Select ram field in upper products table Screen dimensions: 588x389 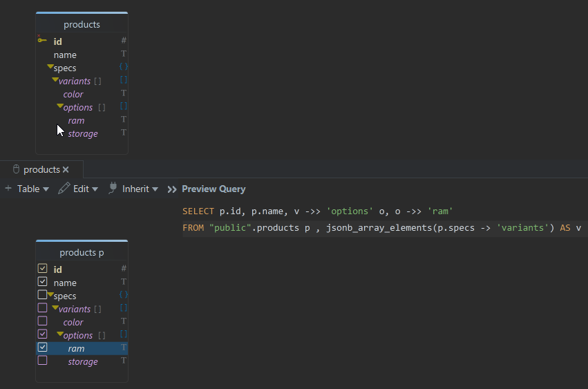point(76,120)
